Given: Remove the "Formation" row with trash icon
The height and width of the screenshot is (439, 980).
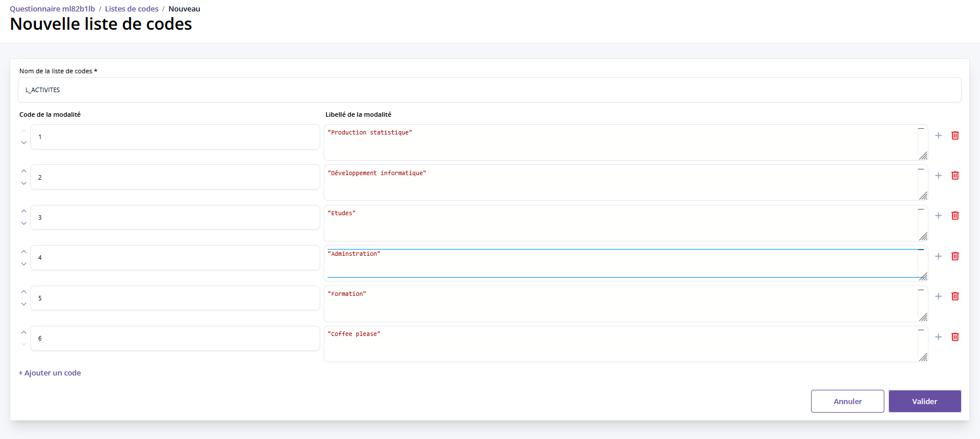Looking at the screenshot, I should click(955, 296).
